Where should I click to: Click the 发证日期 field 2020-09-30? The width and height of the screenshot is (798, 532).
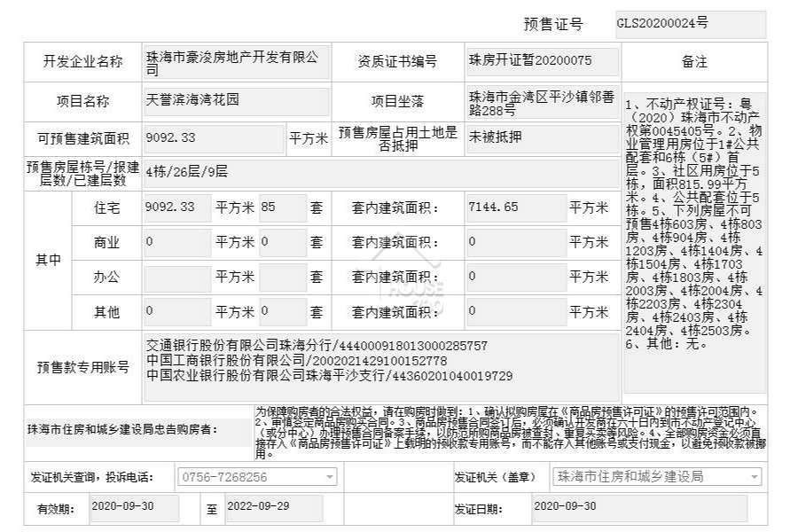(639, 509)
